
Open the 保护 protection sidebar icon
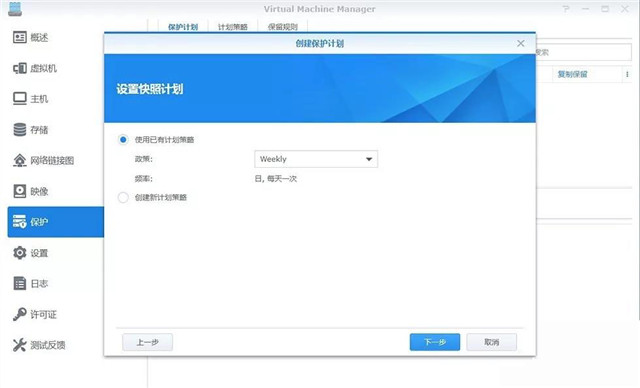coord(20,222)
